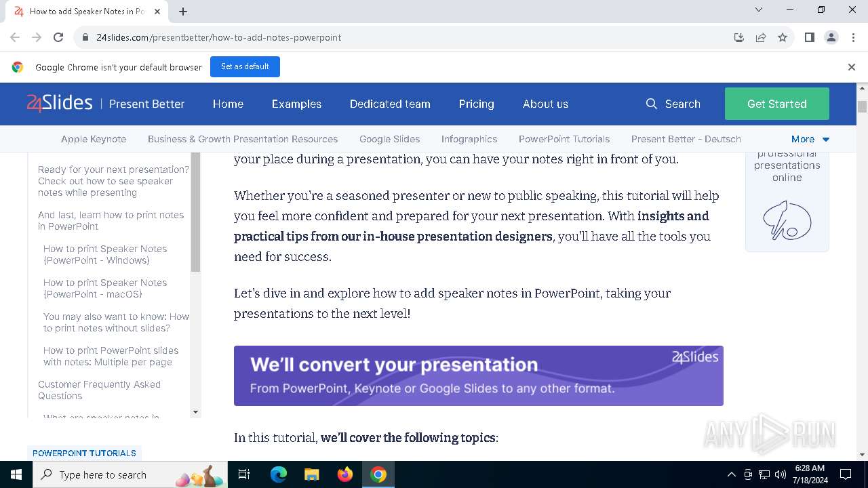Expand the More categories dropdown
Viewport: 868px width, 488px height.
[810, 139]
